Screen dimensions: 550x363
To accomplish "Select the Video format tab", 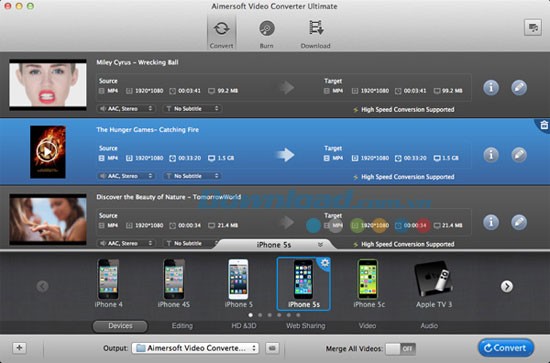I will click(x=367, y=326).
